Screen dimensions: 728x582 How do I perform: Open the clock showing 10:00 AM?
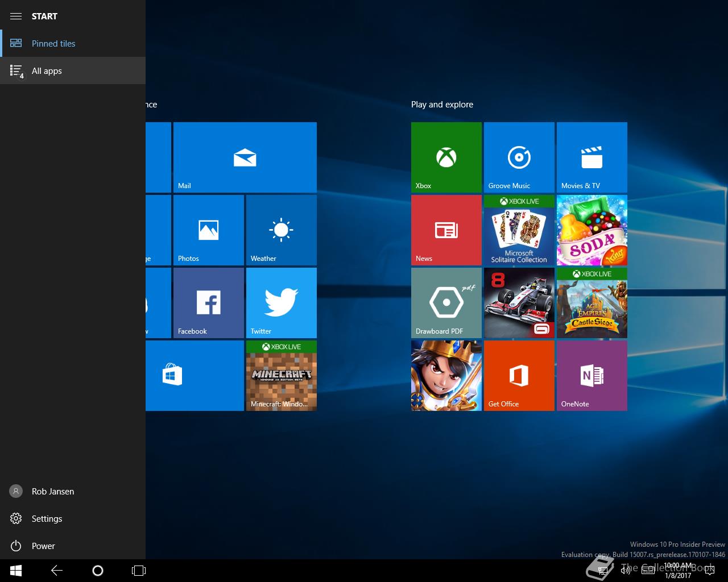[678, 571]
